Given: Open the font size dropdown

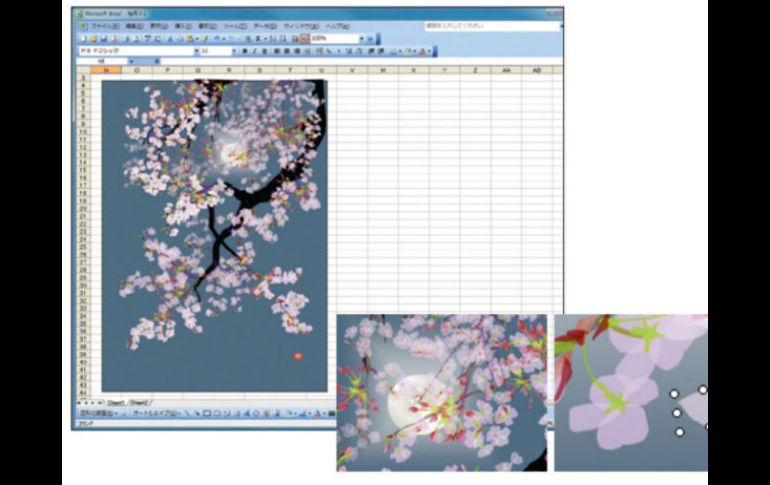Looking at the screenshot, I should click(x=233, y=49).
